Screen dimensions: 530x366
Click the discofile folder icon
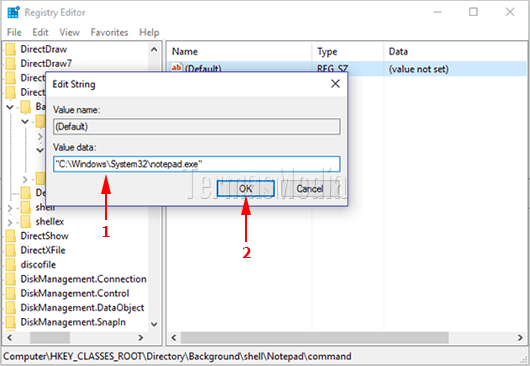10,265
